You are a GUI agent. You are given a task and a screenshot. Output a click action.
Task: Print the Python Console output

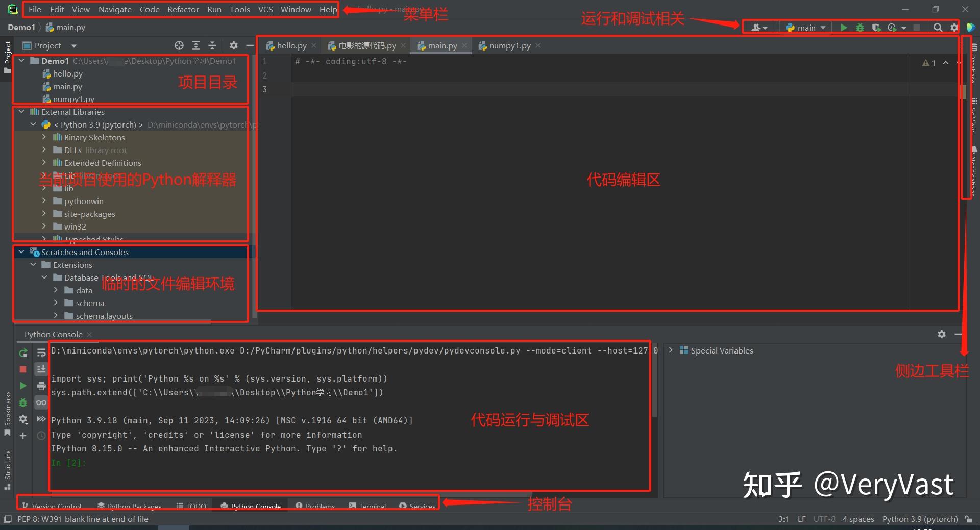pyautogui.click(x=41, y=386)
